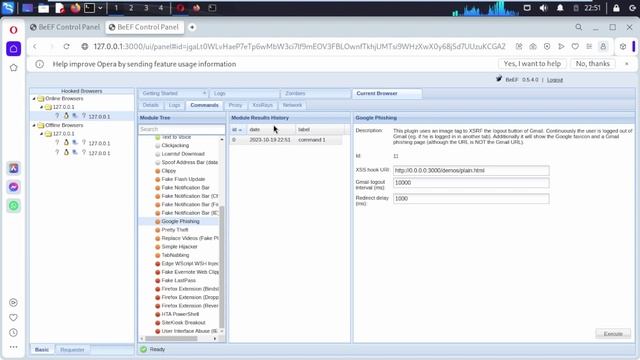Collapse the 127.0.0.1 folder under Offline Browsers
640x360 pixels.
[41, 133]
